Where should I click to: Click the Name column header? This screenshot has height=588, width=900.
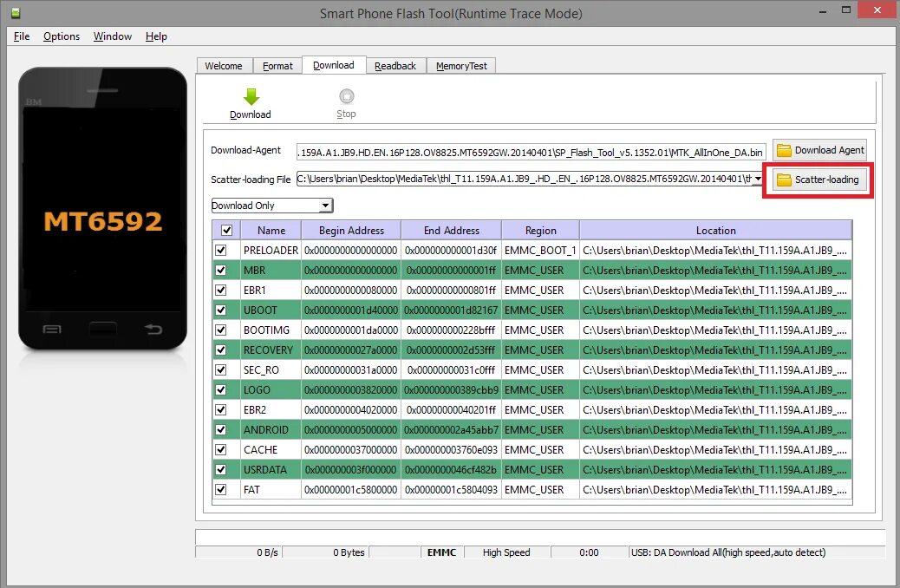tap(271, 231)
